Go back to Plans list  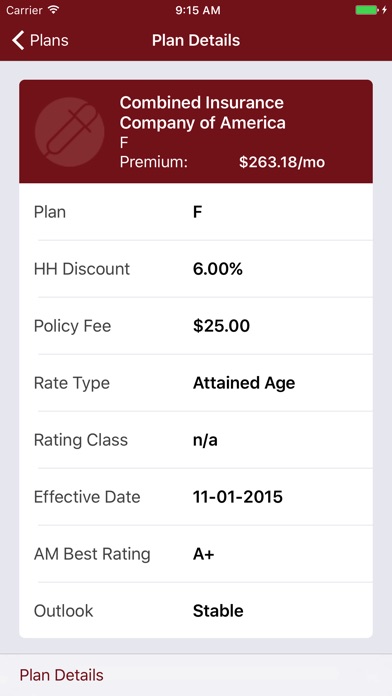click(x=40, y=40)
